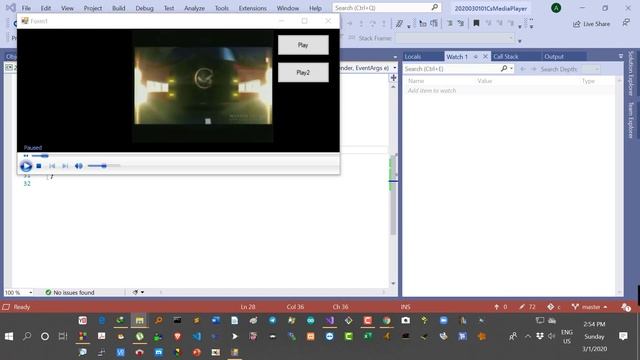The width and height of the screenshot is (640, 360).
Task: Click the taskbar clock showing 2:54 PM
Action: (594, 324)
